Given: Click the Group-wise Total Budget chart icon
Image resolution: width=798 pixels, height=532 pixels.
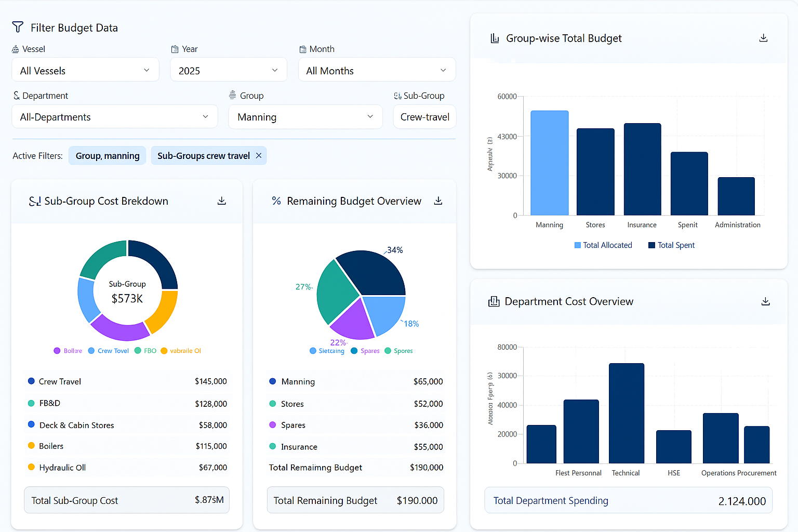Looking at the screenshot, I should (x=495, y=38).
